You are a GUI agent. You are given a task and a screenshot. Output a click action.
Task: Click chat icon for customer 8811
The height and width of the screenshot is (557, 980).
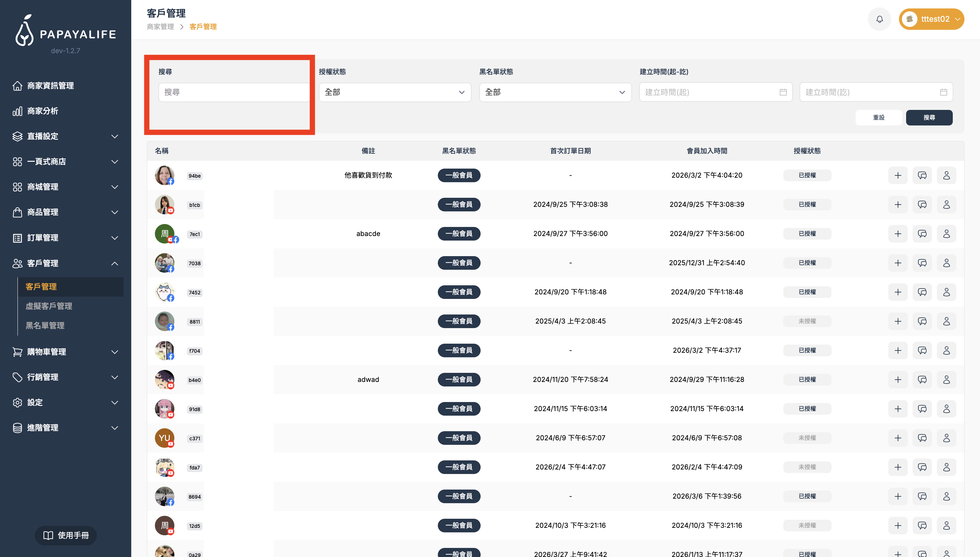(922, 321)
